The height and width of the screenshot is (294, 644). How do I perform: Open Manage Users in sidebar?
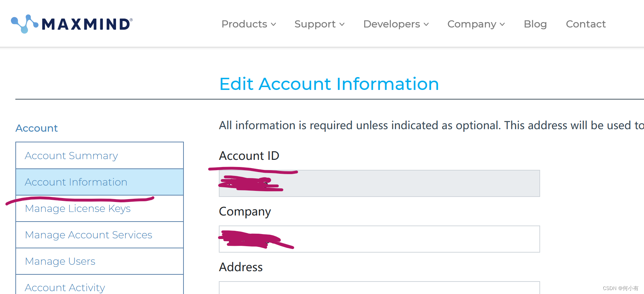point(100,261)
